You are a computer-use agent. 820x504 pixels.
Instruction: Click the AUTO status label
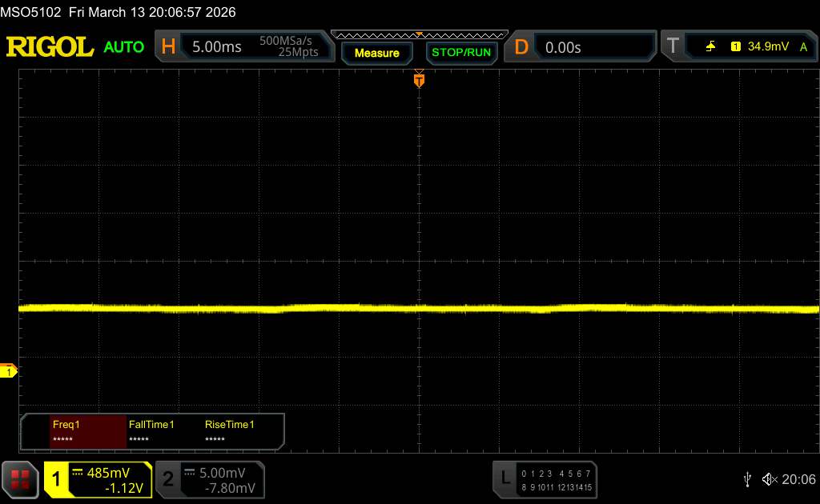[x=124, y=47]
